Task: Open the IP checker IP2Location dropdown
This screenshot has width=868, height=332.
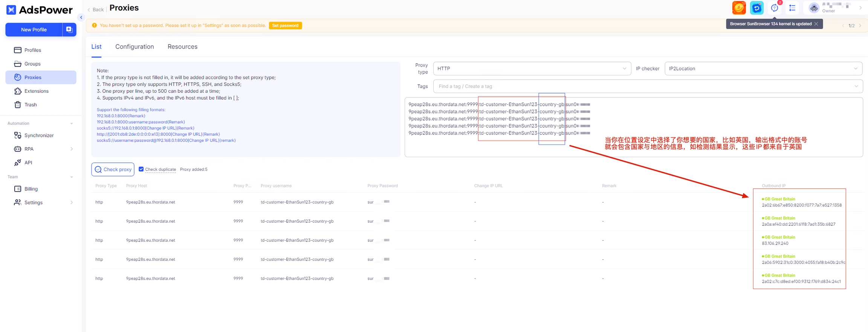Action: (763, 69)
